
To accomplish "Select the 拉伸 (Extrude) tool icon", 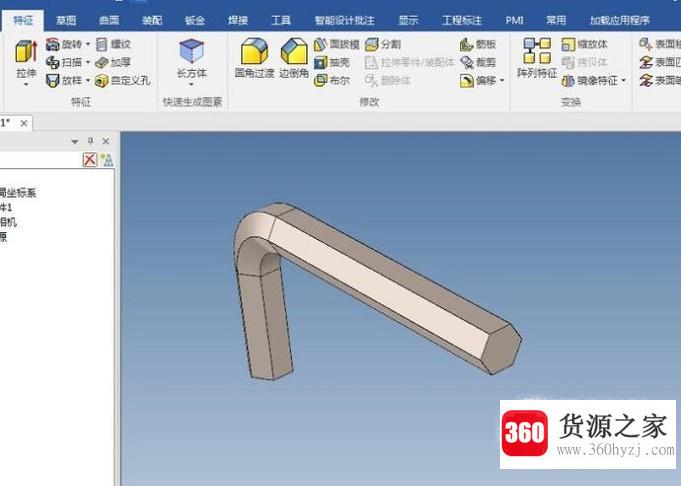I will (x=26, y=51).
